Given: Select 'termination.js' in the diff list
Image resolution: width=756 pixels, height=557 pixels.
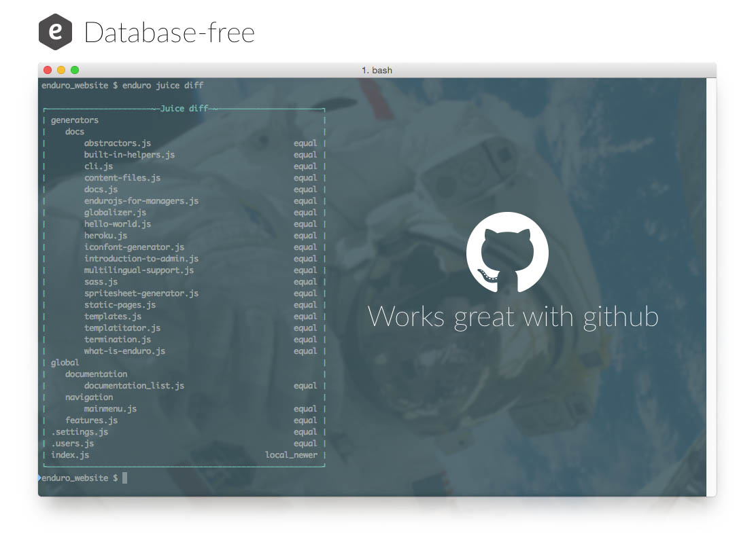Looking at the screenshot, I should (x=118, y=340).
